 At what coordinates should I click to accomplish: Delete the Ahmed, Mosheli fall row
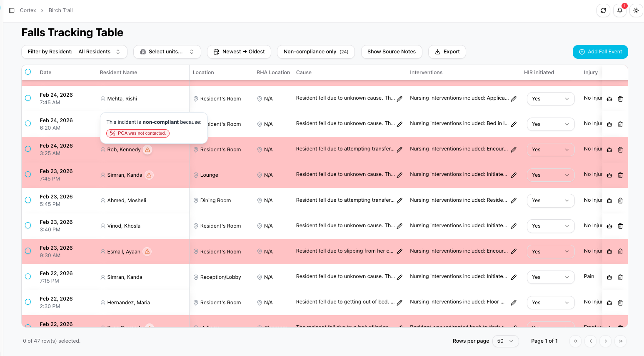(620, 201)
